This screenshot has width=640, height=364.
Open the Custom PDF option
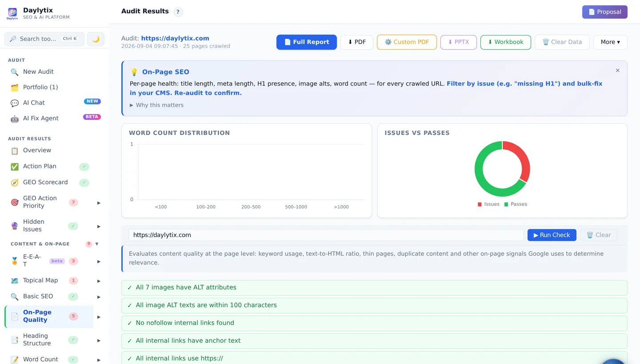[407, 42]
